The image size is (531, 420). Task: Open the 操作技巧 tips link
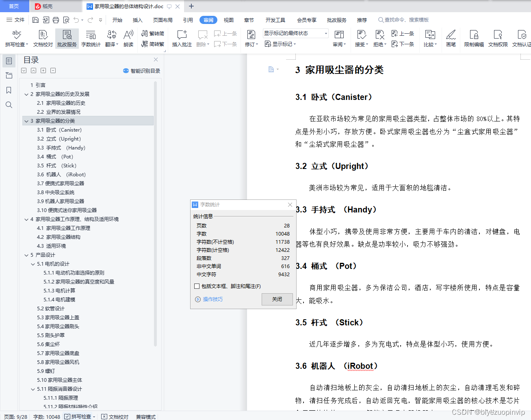209,299
